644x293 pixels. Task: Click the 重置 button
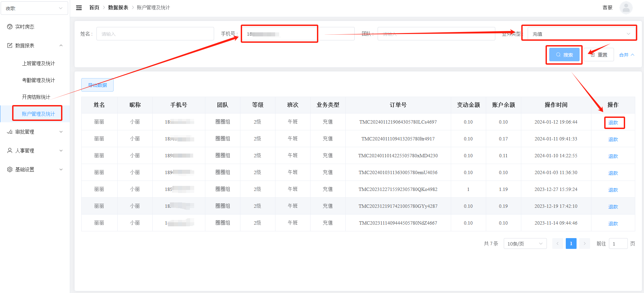click(x=599, y=55)
